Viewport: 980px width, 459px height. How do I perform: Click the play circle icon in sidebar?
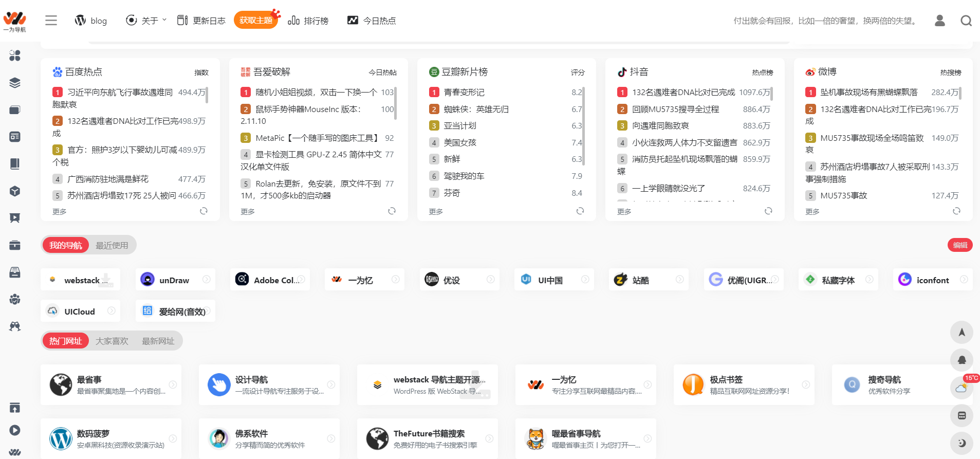click(x=15, y=430)
